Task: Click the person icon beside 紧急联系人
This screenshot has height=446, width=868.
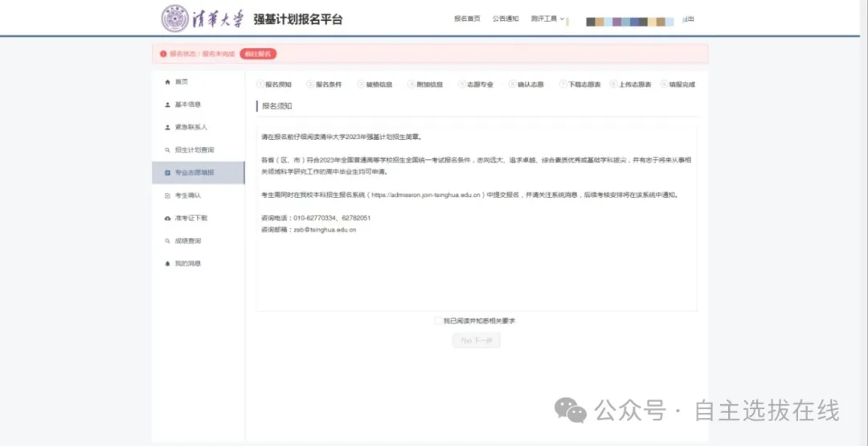Action: (167, 127)
